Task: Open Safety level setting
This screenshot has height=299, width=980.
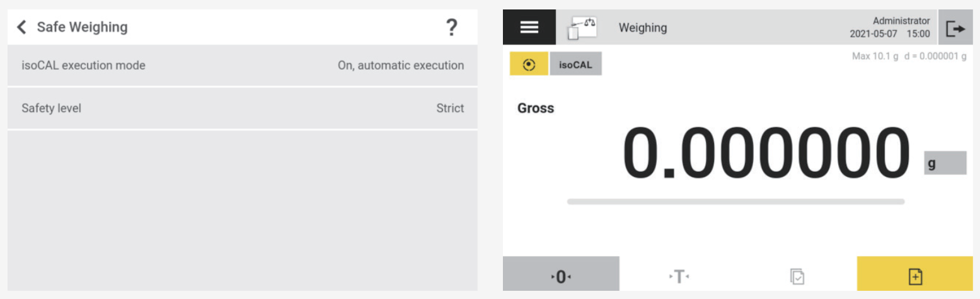Action: click(242, 108)
